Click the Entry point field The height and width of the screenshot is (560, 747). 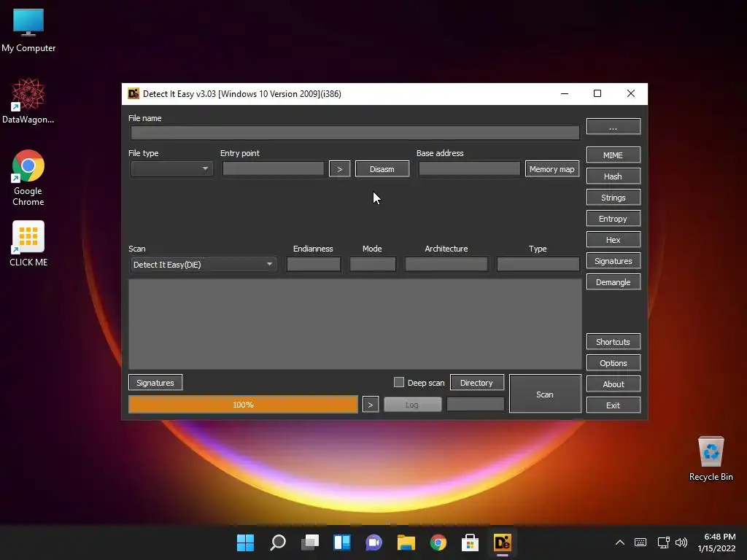pos(273,168)
